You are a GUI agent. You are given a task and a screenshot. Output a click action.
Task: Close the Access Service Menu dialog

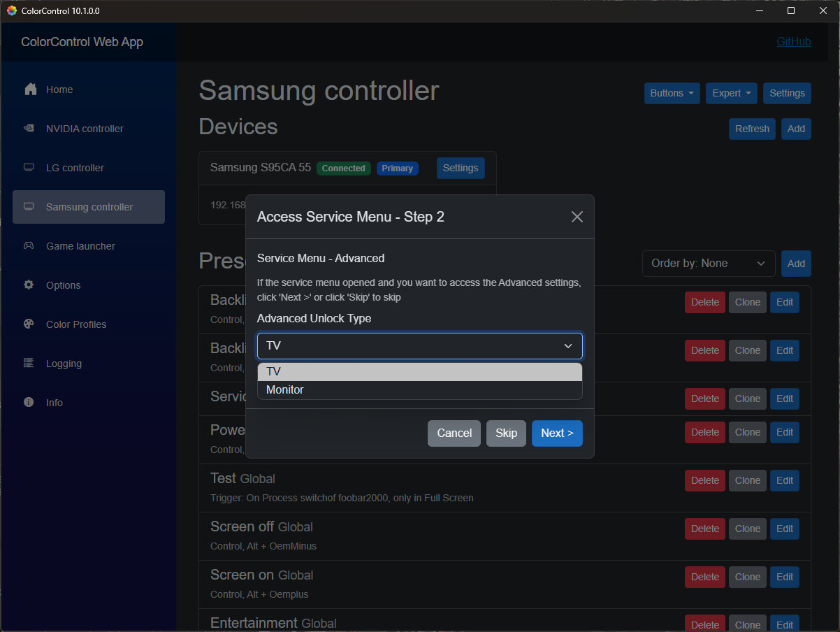tap(577, 217)
